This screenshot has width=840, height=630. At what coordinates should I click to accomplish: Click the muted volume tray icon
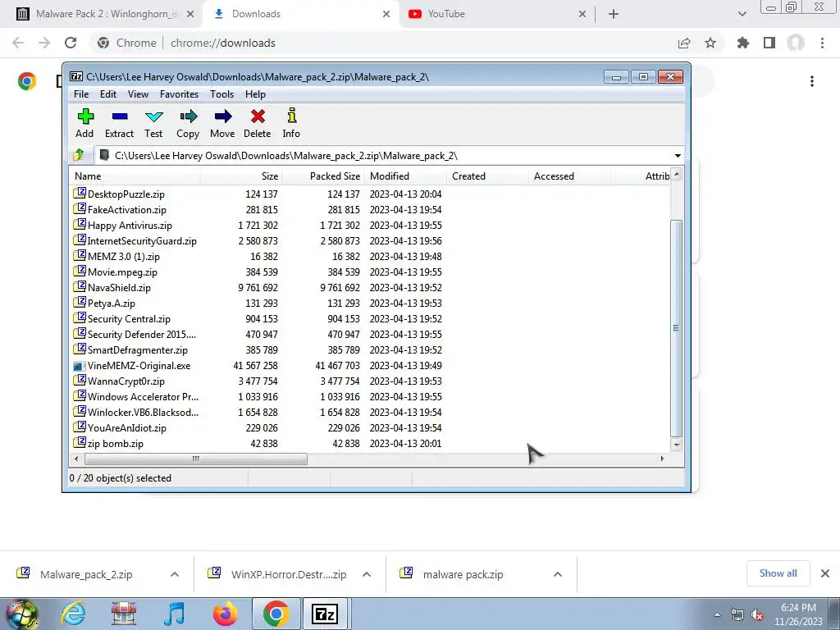(x=757, y=615)
